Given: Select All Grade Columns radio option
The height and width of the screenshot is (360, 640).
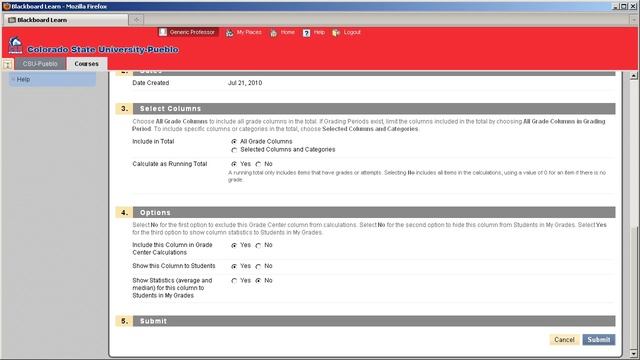Looking at the screenshot, I should click(234, 142).
